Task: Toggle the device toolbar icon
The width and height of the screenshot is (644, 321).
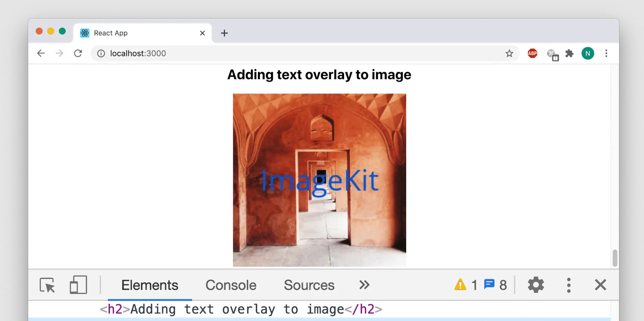Action: pos(78,285)
